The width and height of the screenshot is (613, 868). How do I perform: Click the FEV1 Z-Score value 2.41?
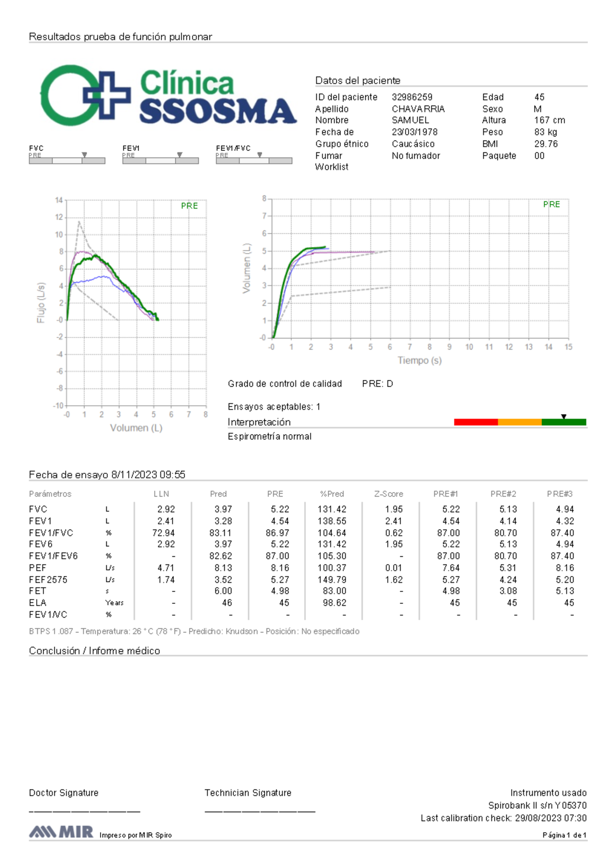[x=394, y=521]
